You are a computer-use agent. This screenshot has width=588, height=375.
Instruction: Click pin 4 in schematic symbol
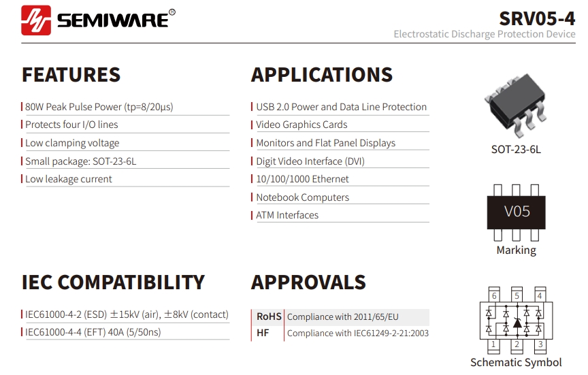(x=540, y=295)
